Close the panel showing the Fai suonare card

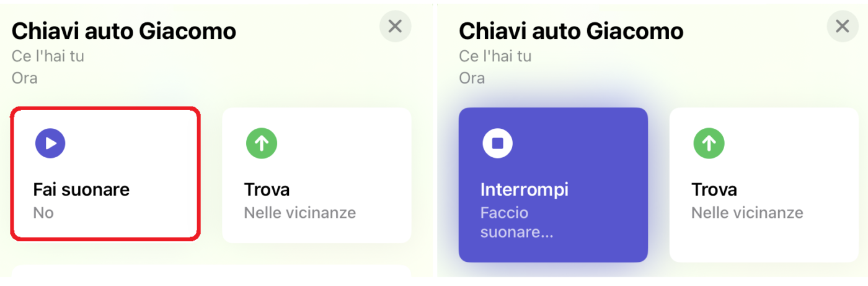point(395,27)
